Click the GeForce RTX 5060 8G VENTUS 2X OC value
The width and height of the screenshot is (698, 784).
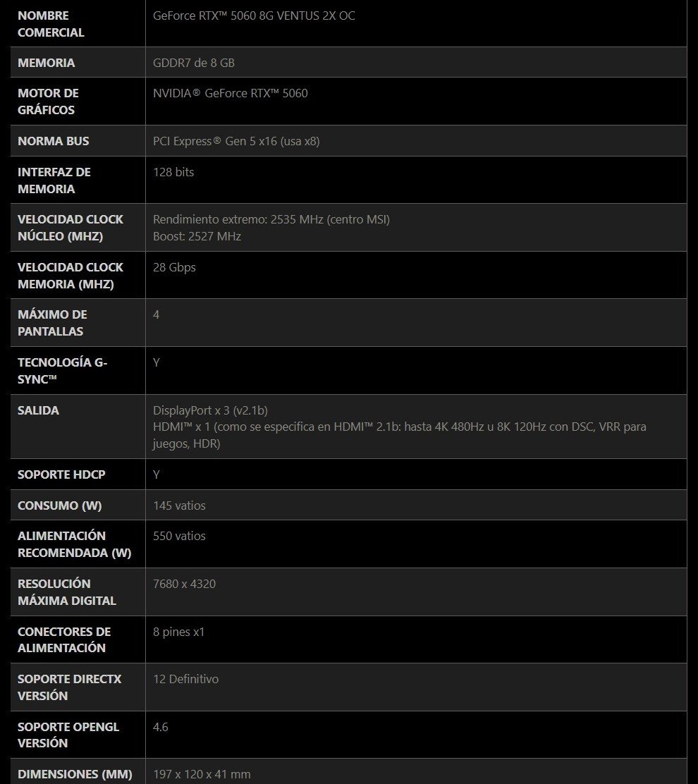point(254,15)
